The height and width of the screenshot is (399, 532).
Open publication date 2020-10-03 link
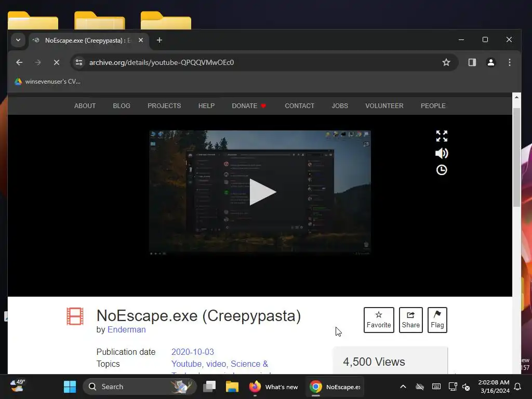coord(192,352)
